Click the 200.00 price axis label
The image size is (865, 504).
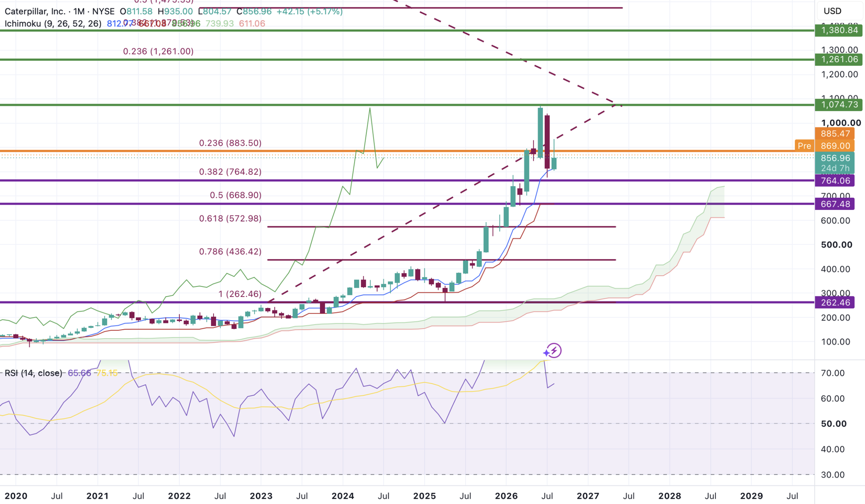(x=836, y=318)
